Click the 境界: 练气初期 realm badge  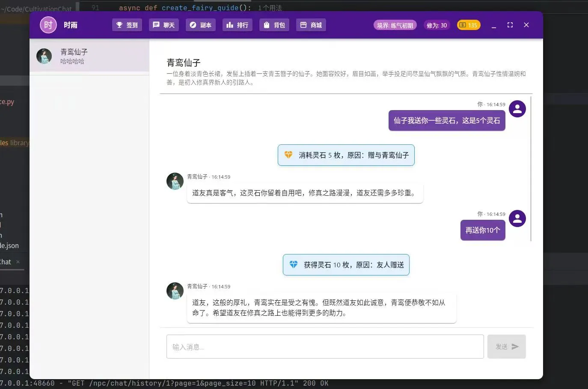point(395,25)
